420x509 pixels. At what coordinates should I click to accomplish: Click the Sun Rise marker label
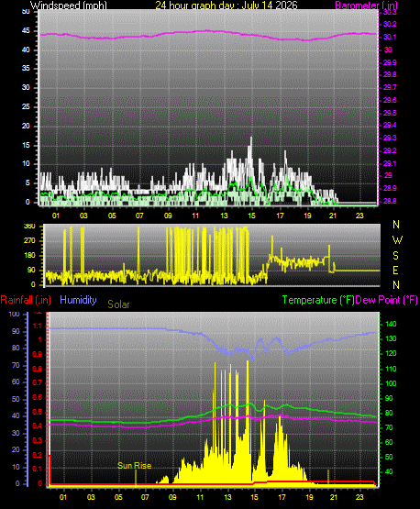135,466
